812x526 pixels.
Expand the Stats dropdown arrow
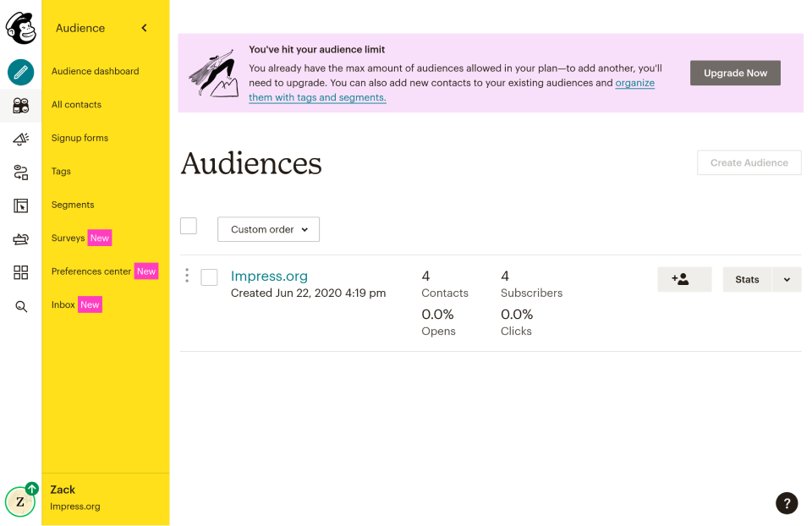point(787,280)
